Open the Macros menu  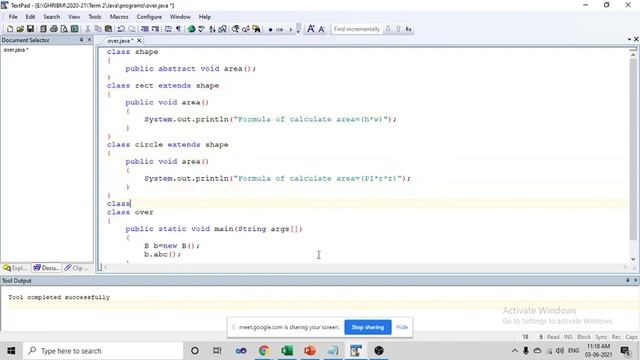(119, 17)
